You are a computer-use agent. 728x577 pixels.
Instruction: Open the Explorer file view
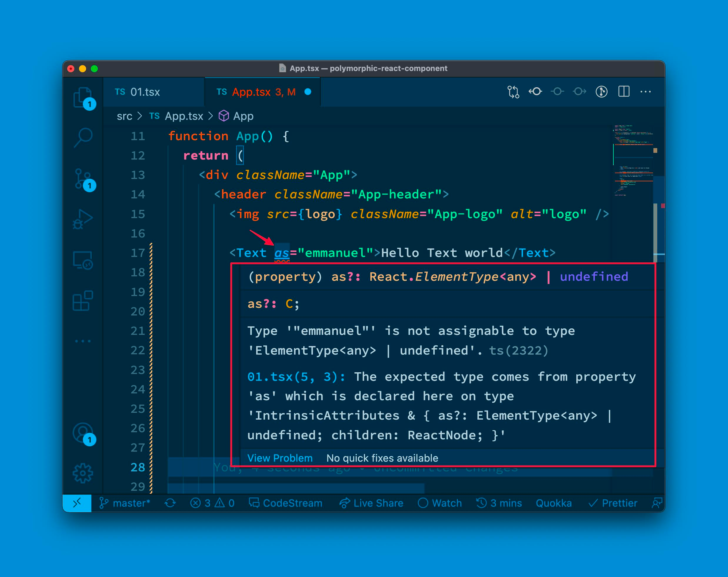pos(84,98)
